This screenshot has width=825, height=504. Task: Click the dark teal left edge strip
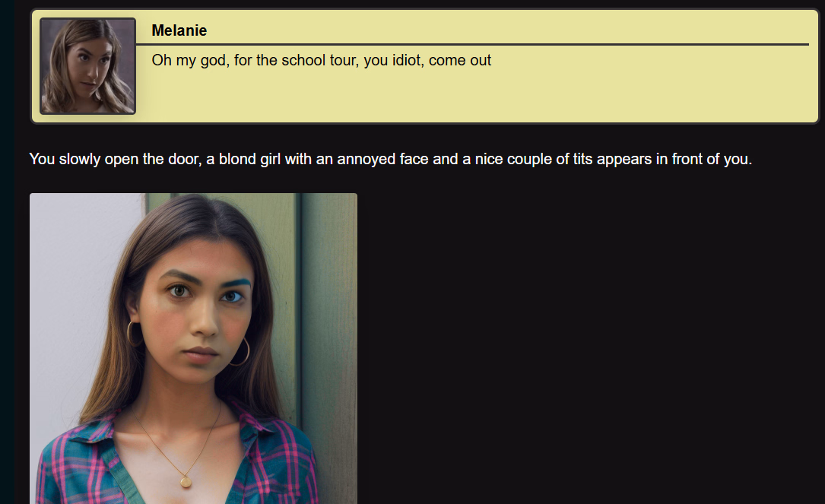tap(7, 252)
